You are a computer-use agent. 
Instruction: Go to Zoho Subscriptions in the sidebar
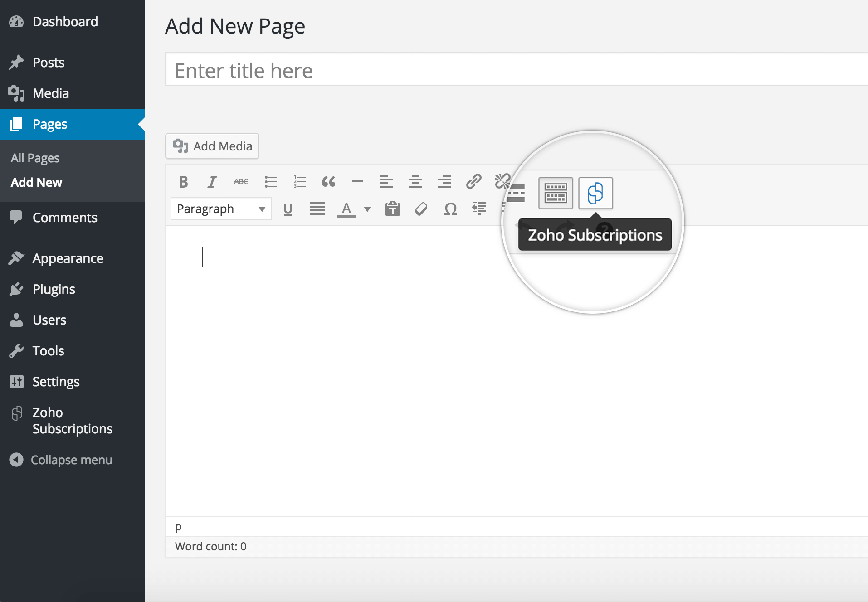[72, 420]
